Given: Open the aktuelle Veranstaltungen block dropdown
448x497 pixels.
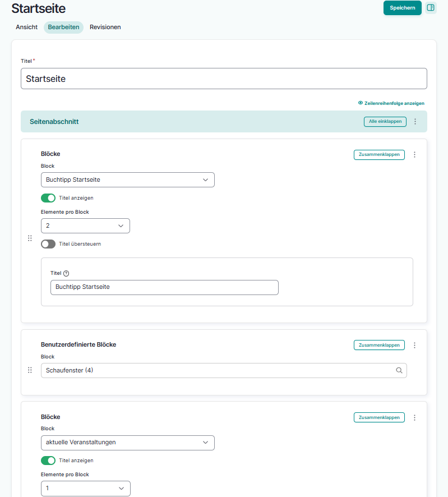Looking at the screenshot, I should (128, 442).
